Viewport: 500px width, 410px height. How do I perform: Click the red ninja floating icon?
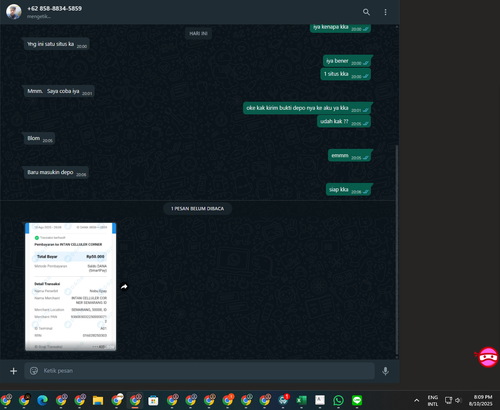click(x=488, y=357)
